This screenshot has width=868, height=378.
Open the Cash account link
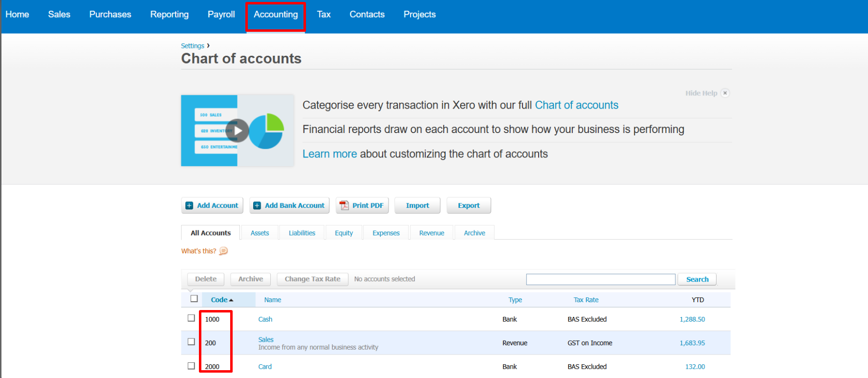265,319
